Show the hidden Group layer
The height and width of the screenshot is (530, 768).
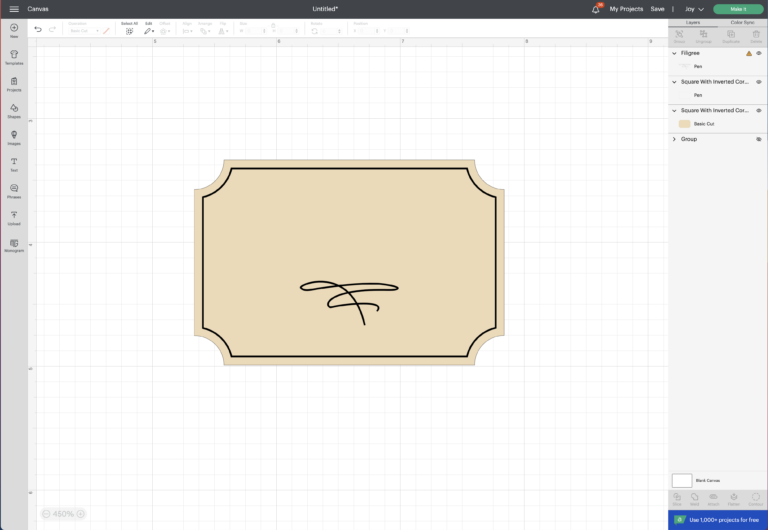759,139
